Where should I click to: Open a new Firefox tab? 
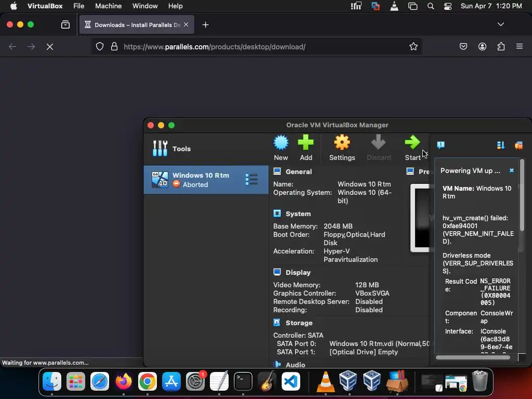(x=205, y=25)
